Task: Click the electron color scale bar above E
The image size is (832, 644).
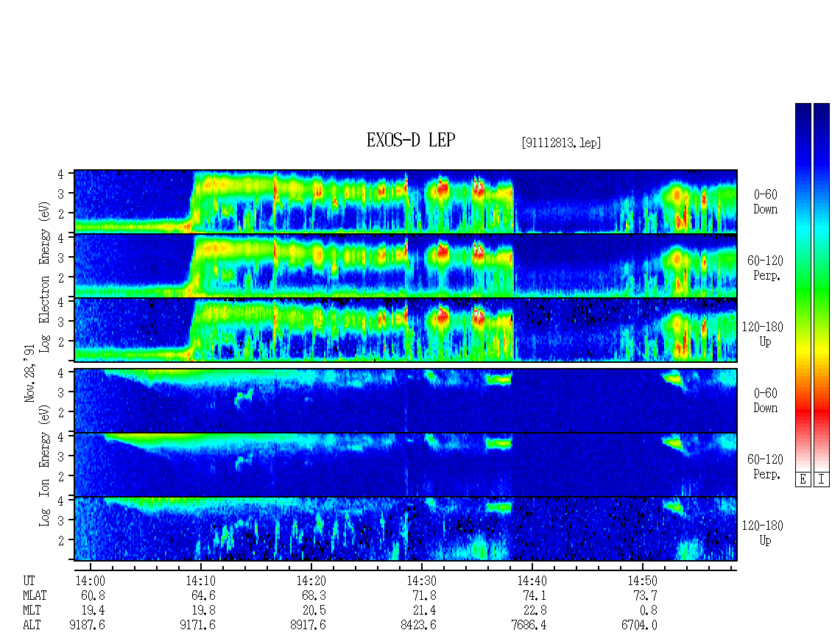Action: click(x=803, y=287)
